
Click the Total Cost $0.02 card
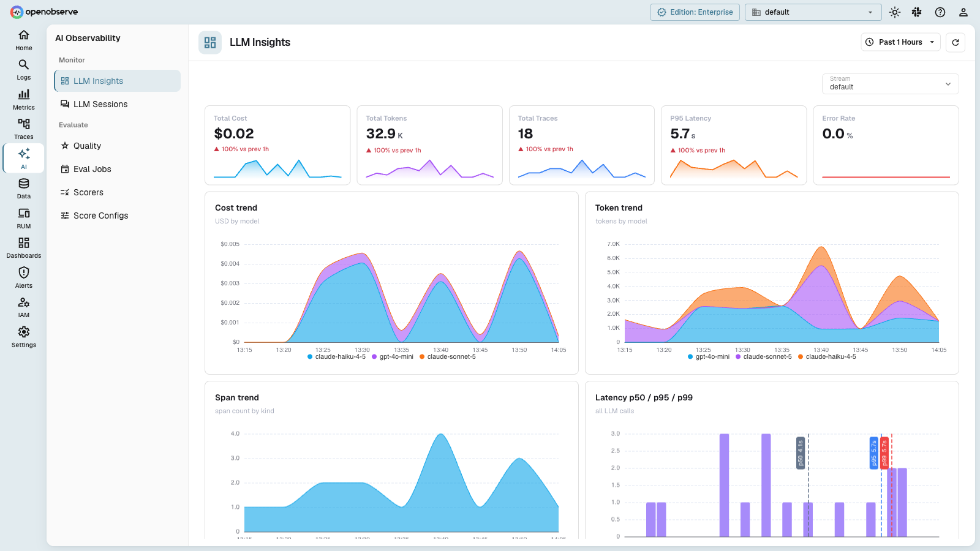tap(277, 145)
